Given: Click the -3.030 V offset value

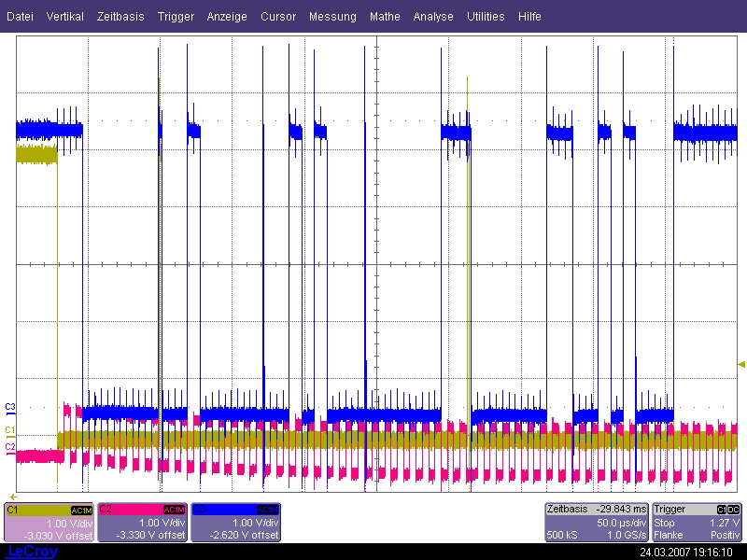Looking at the screenshot, I should pos(60,535).
